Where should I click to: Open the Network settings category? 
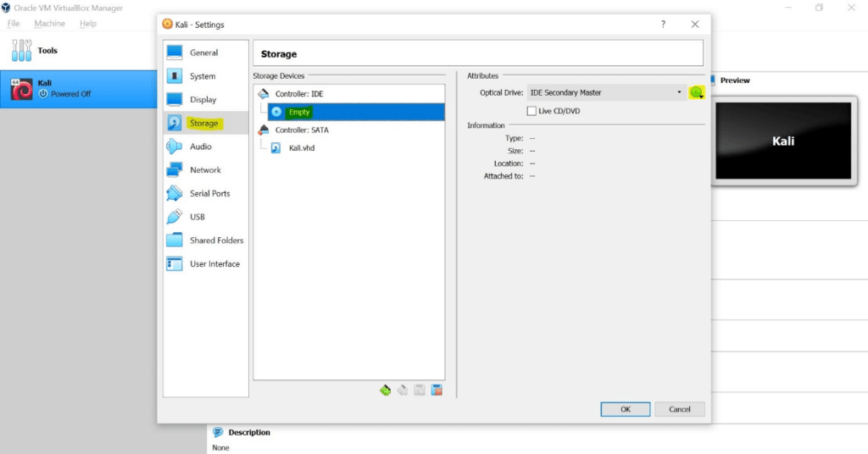pyautogui.click(x=205, y=169)
